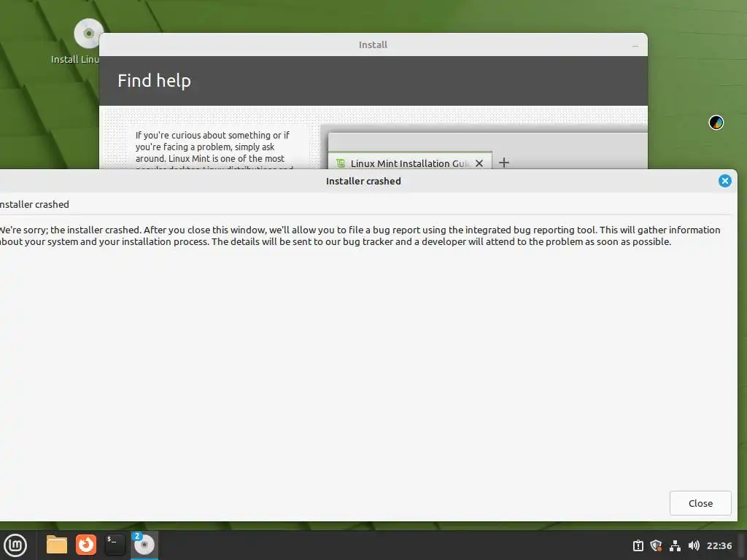Click the clock showing 22:36
Viewport: 747px width, 560px height.
pos(719,545)
